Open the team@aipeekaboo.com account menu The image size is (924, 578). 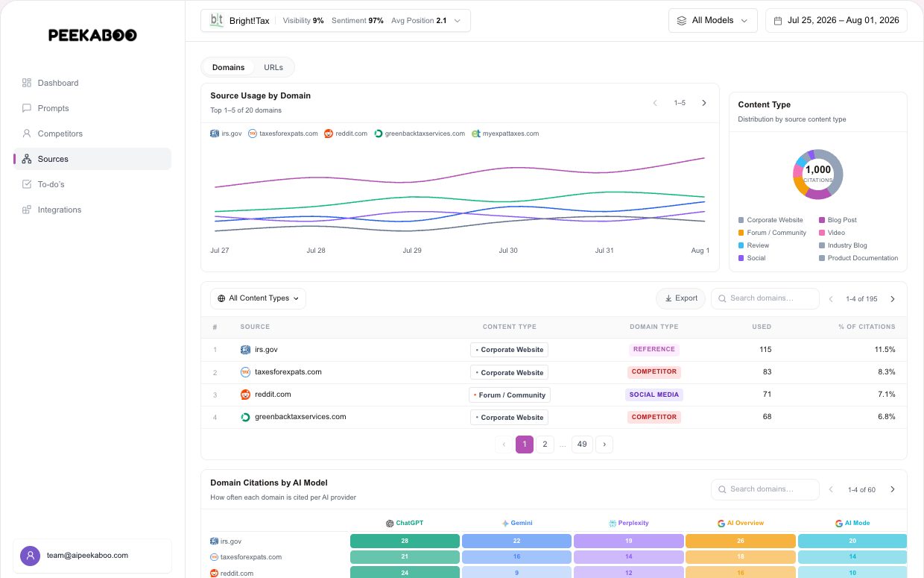click(x=92, y=556)
